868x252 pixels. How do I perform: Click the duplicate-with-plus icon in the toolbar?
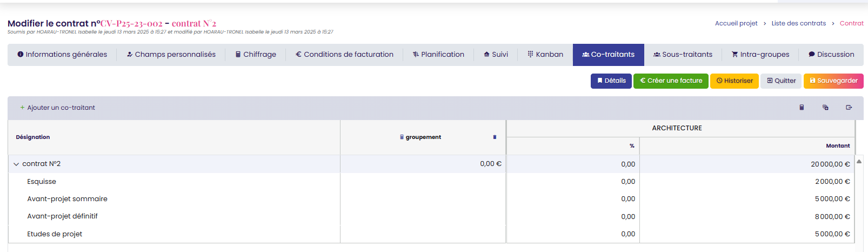[x=825, y=108]
